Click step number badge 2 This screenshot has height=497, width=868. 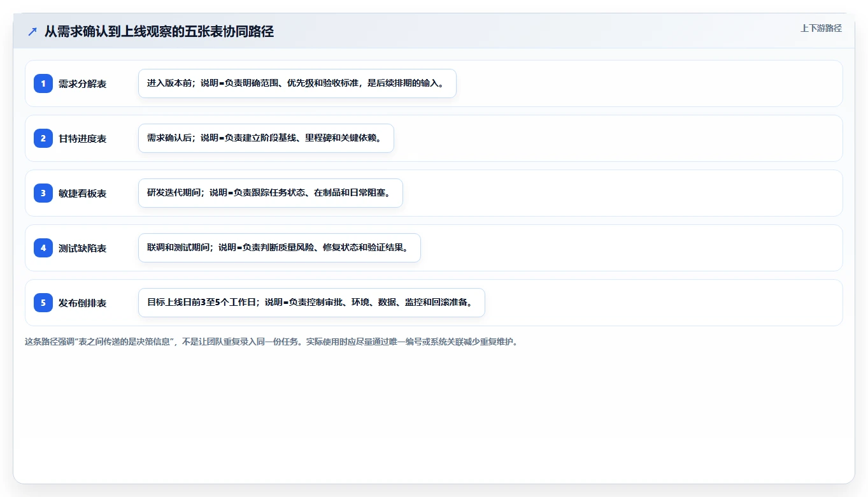43,138
